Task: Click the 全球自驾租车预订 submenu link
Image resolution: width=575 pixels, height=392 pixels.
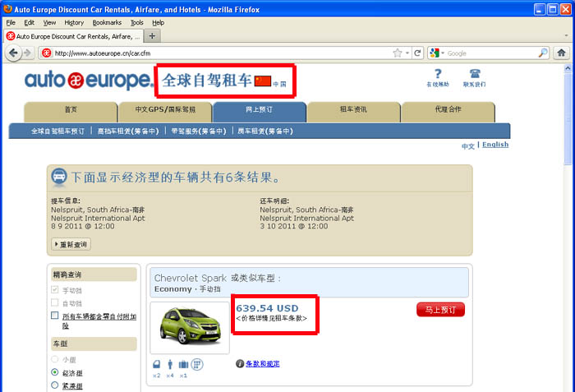Action: click(x=57, y=131)
